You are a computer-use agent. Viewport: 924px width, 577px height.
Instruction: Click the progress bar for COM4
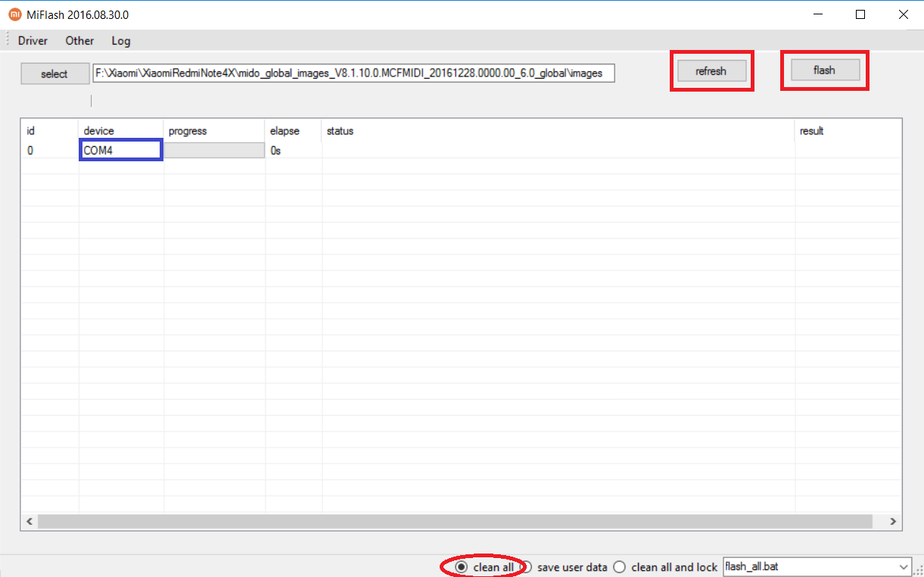tap(214, 151)
